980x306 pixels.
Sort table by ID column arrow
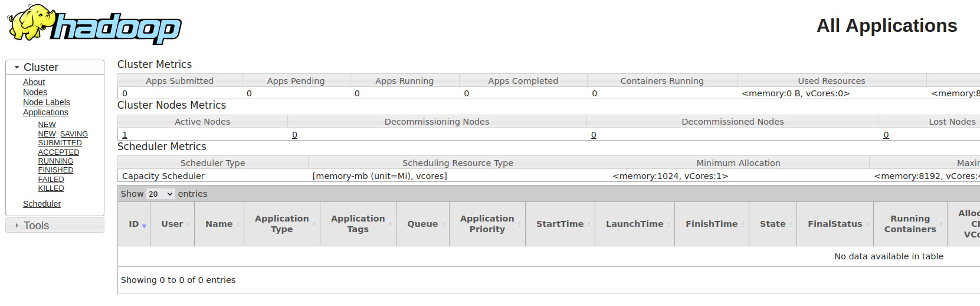pyautogui.click(x=144, y=226)
